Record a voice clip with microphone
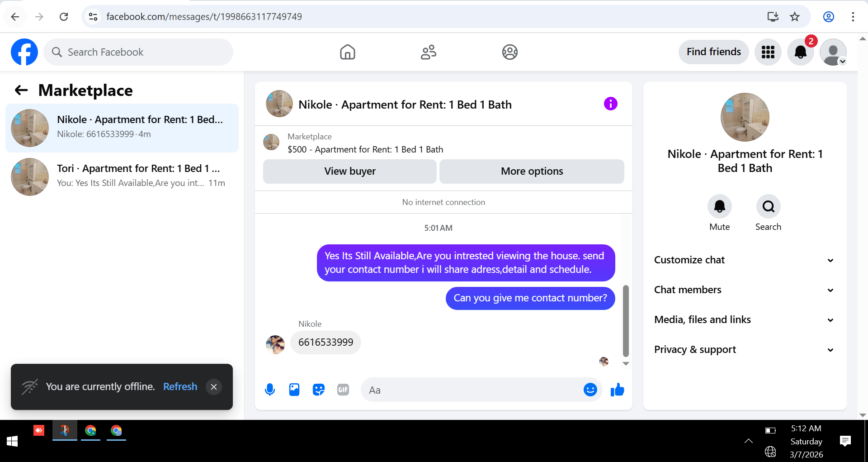The image size is (868, 462). 270,390
